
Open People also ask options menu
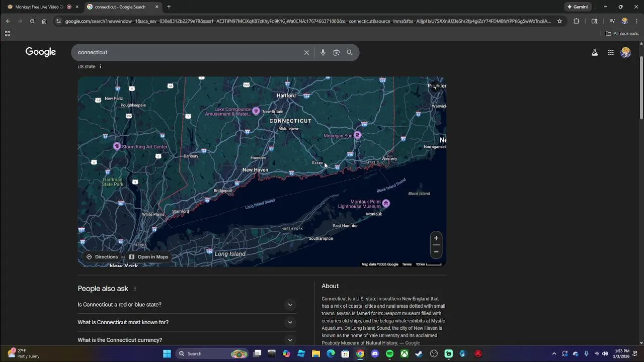(135, 289)
